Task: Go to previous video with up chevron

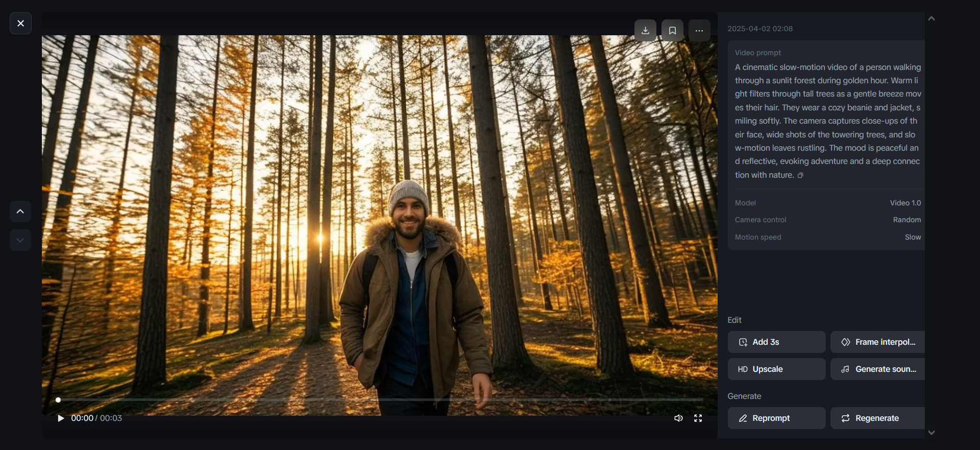Action: click(20, 211)
